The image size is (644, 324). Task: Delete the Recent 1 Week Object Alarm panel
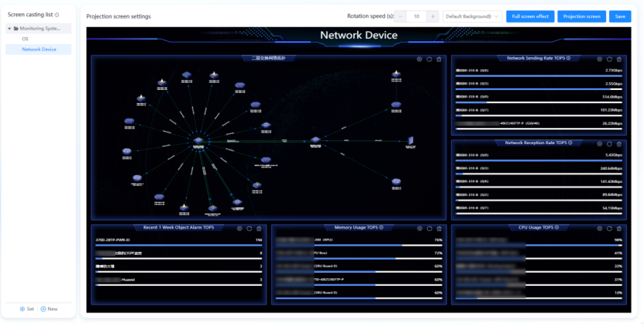(260, 228)
